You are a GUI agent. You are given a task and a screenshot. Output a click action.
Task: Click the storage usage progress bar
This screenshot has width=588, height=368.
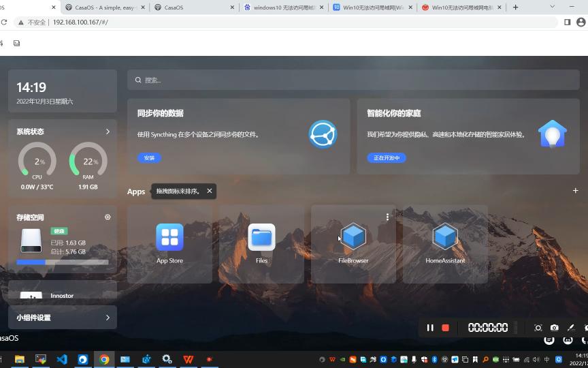click(62, 262)
